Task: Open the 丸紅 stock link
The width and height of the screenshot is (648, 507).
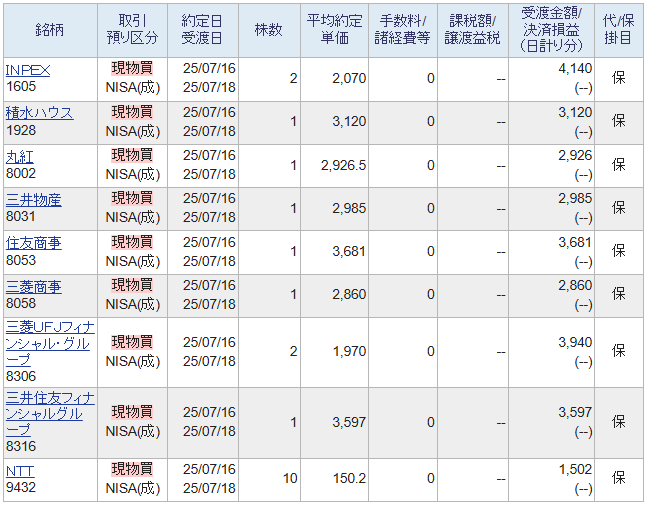Action: 19,157
